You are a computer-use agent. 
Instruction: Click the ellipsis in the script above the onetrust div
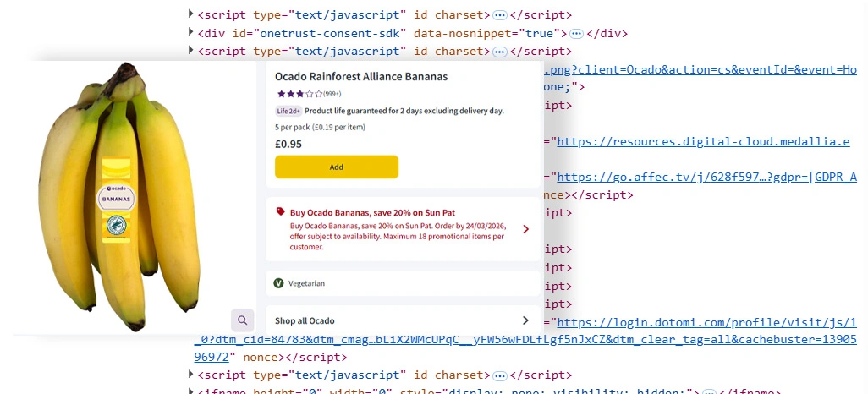(x=499, y=15)
